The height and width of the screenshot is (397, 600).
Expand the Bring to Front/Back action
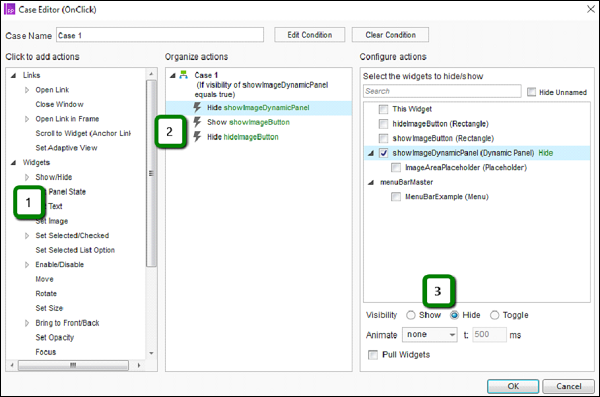(x=27, y=323)
